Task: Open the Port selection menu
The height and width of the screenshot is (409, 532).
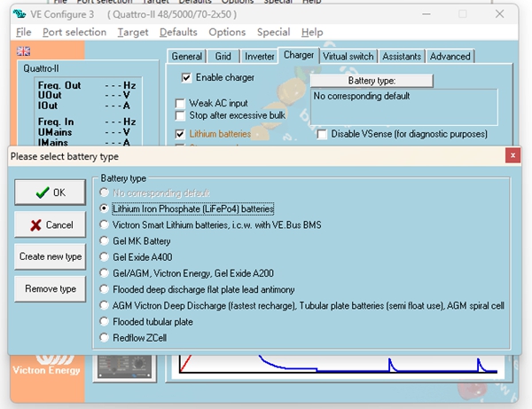Action: click(74, 32)
